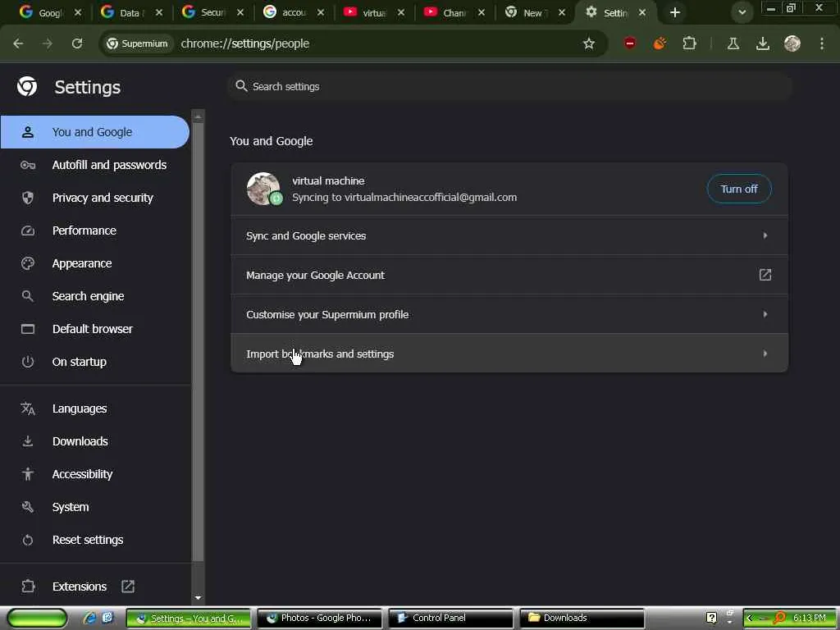Open Reset settings section
The image size is (840, 630).
point(95,540)
